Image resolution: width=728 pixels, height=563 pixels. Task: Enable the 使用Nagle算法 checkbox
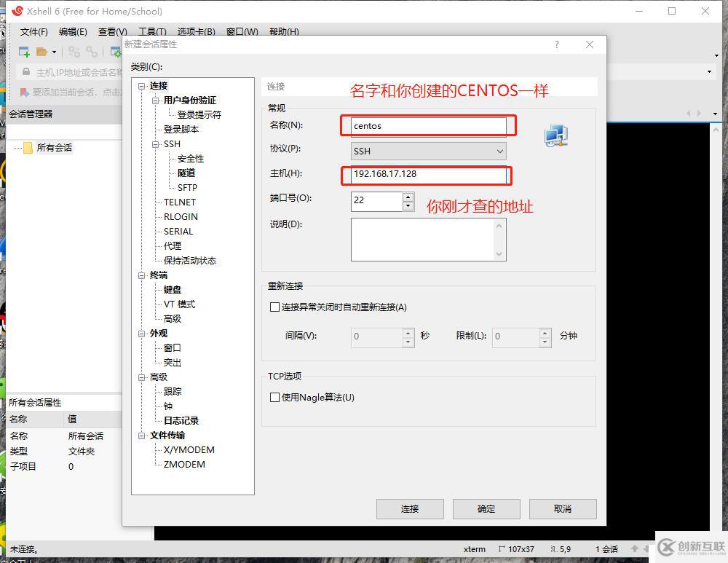[275, 397]
